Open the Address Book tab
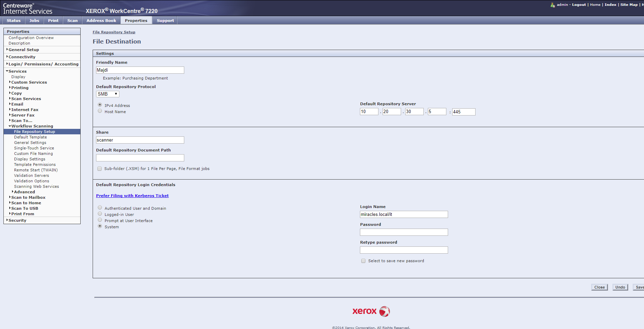 [101, 21]
